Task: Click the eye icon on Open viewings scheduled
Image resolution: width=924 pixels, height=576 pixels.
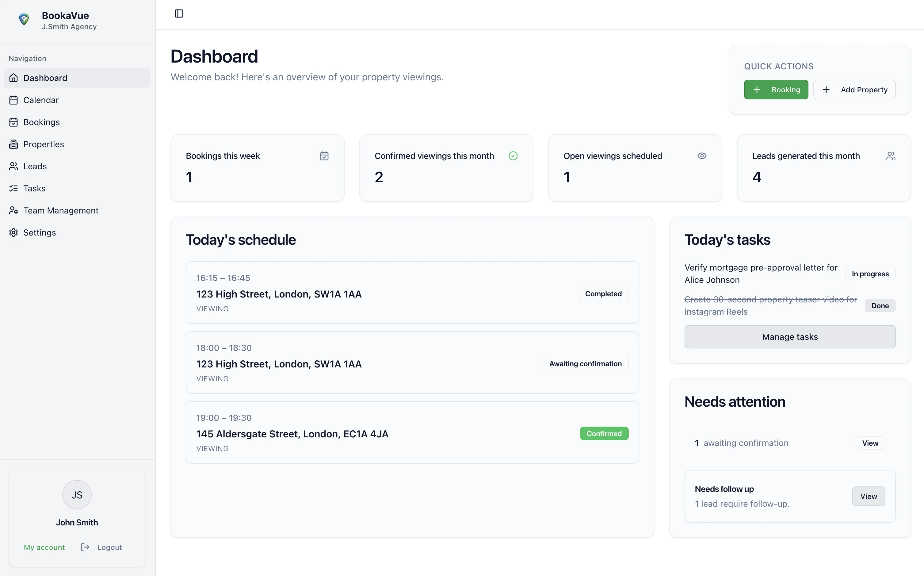Action: [702, 156]
